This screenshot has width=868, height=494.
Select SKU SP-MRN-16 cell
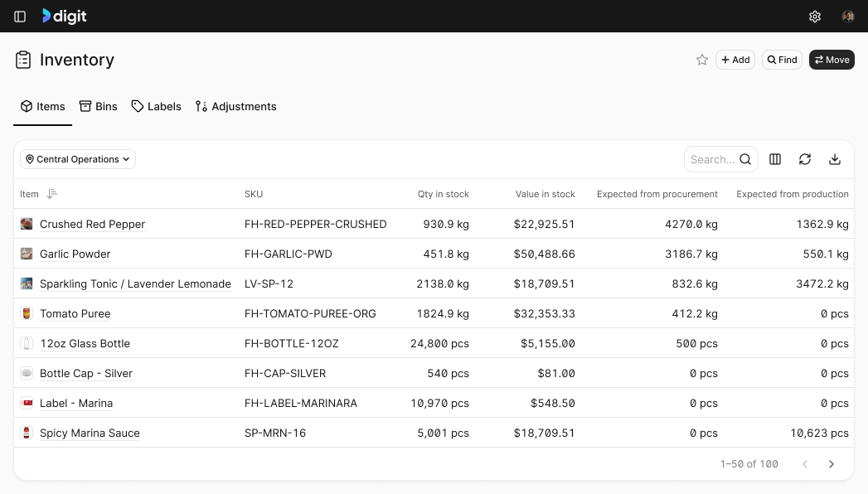(275, 433)
